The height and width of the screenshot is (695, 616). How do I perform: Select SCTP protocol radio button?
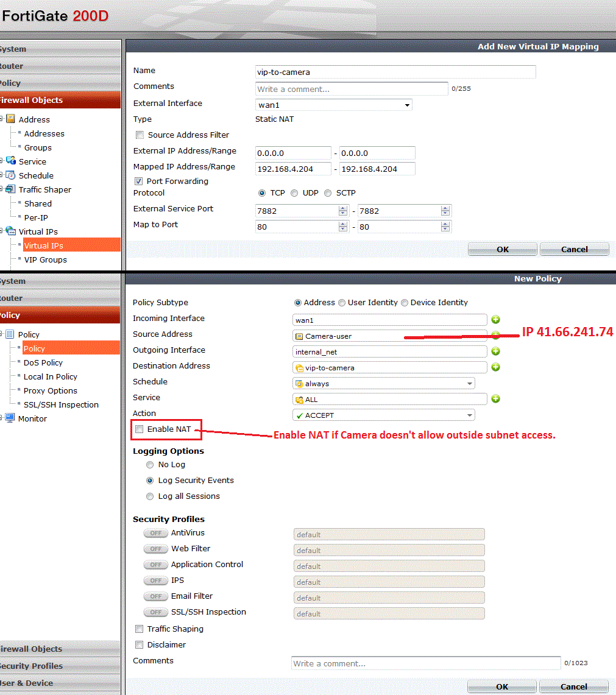tap(328, 193)
